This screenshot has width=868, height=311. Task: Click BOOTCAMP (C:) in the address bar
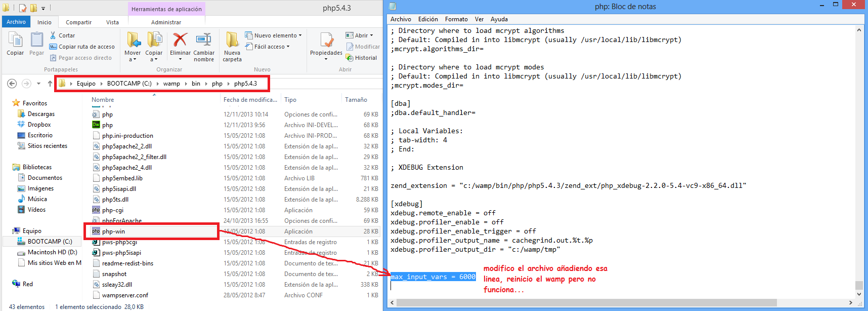(129, 84)
